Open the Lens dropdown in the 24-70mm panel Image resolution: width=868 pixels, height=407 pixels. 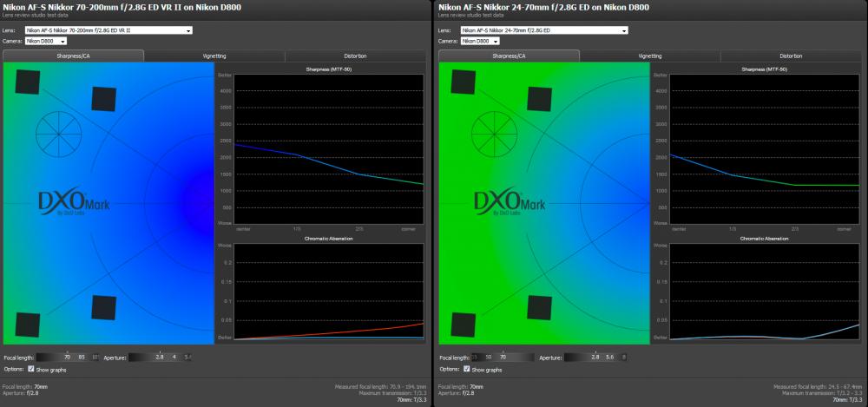click(544, 30)
